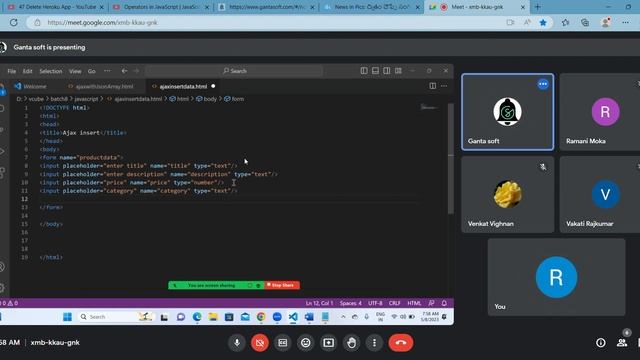Click Ln 12, Col 1 status item
Screen dimensions: 640x360
[319, 303]
